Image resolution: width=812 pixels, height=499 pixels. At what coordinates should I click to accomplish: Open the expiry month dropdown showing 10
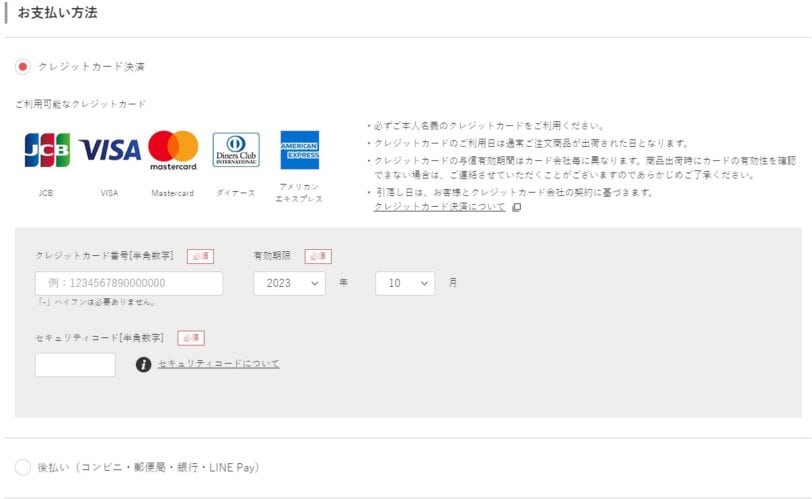(405, 283)
